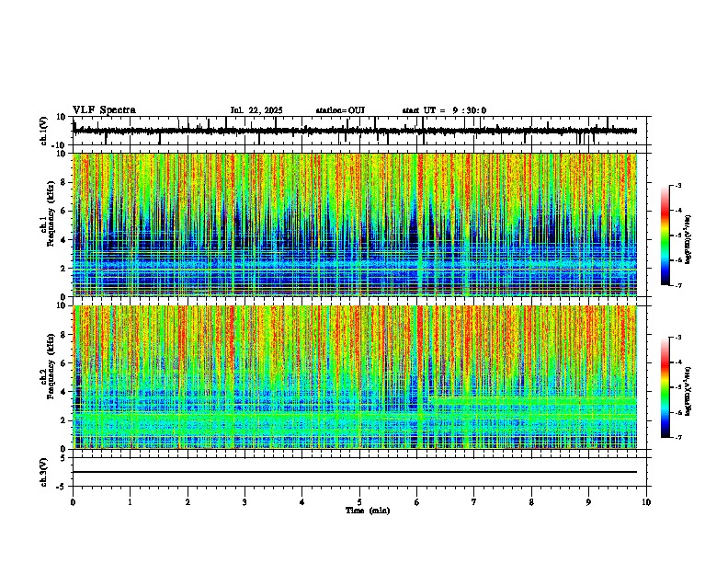Click the 'start UT = 9:30:0' text
The height and width of the screenshot is (563, 728).
[444, 110]
